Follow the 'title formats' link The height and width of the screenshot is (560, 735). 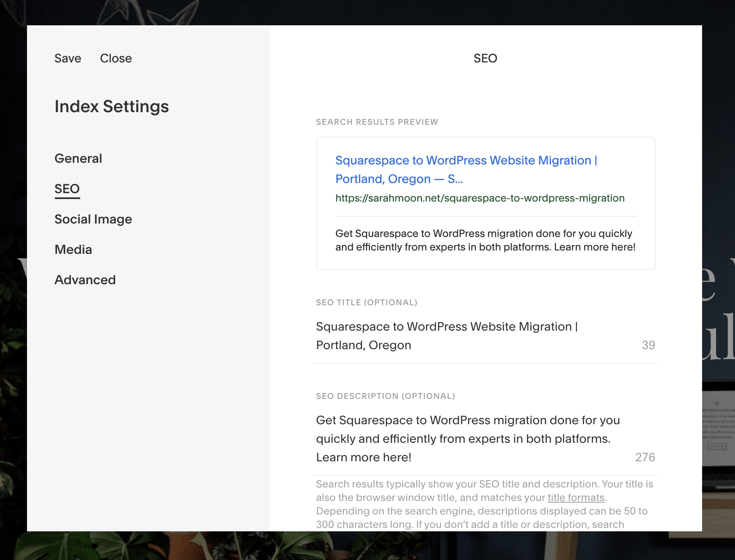(x=576, y=498)
